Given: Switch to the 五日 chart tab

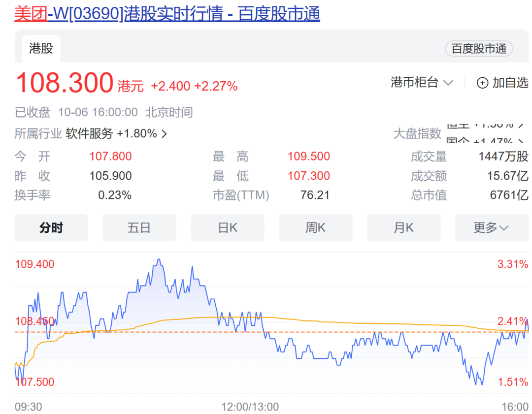Looking at the screenshot, I should (x=139, y=227).
